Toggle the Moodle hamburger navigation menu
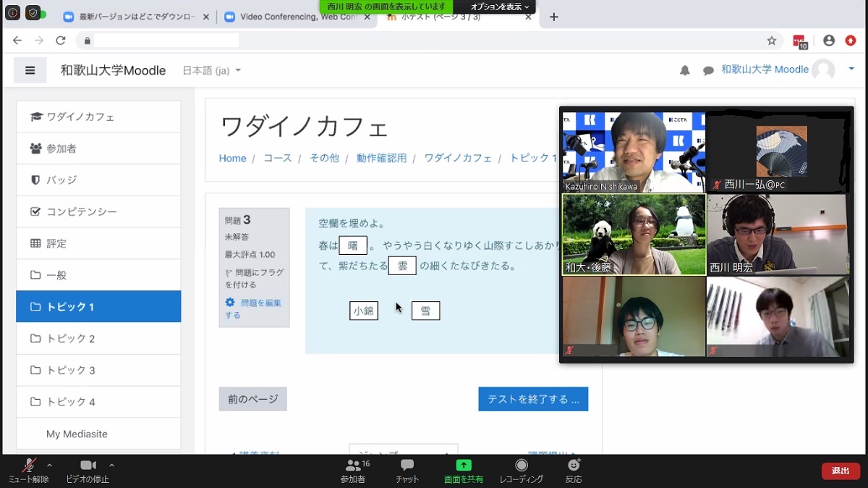Image resolution: width=868 pixels, height=488 pixels. (x=30, y=70)
